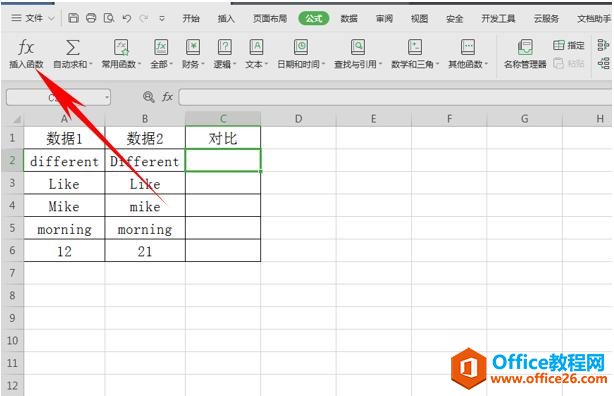Select cell A4 with 'Mike'
614x396 pixels.
[64, 206]
